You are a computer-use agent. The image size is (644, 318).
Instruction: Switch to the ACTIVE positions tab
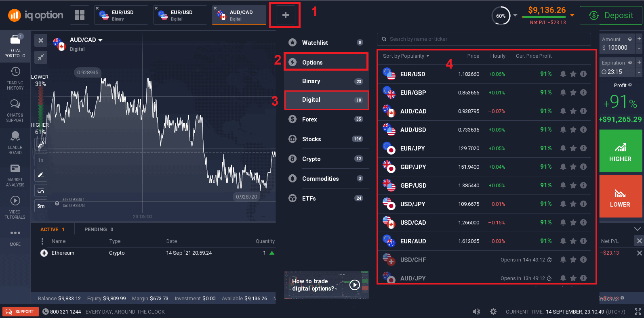click(53, 229)
